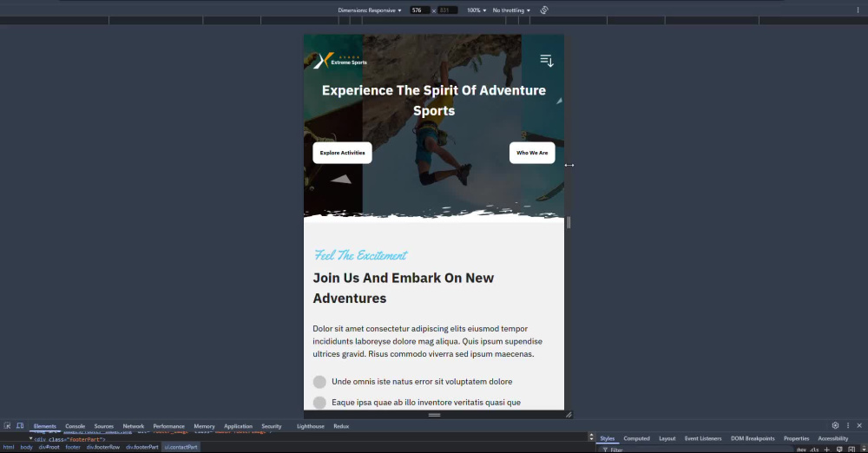Open DevTools settings gear icon

pyautogui.click(x=835, y=425)
